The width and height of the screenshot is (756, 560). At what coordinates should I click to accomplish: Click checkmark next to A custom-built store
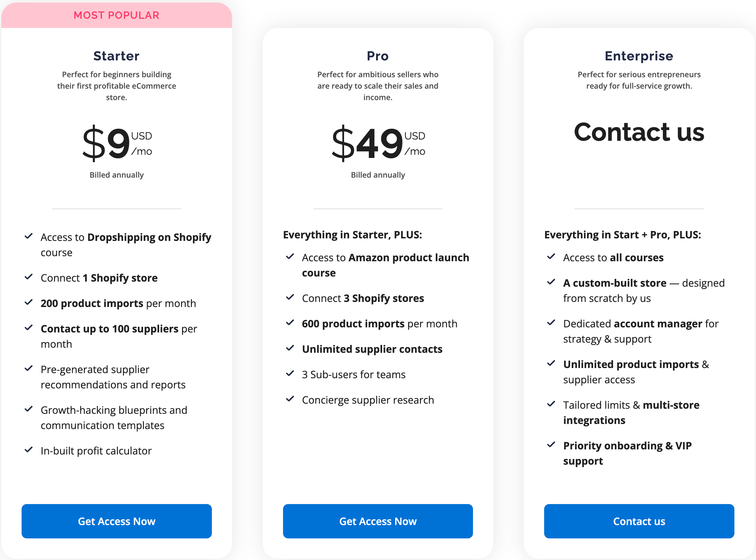[x=551, y=282]
